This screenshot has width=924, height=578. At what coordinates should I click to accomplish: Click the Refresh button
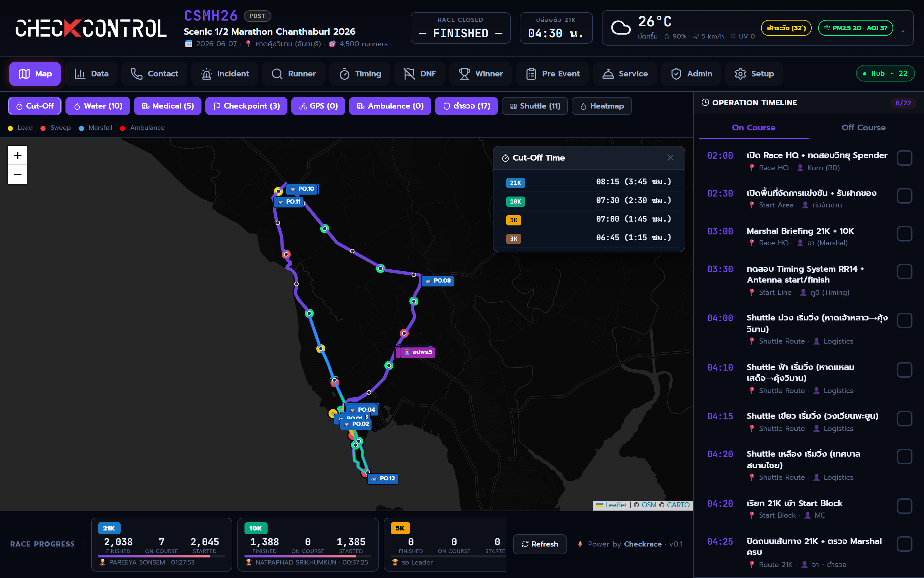pyautogui.click(x=540, y=544)
